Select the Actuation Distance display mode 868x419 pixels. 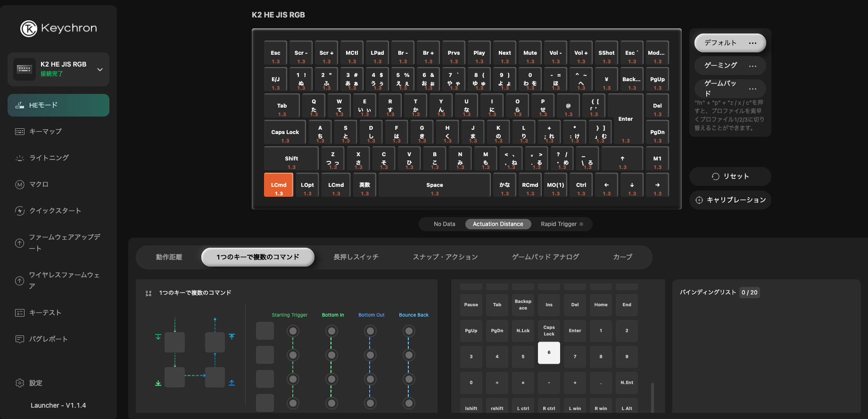tap(498, 224)
